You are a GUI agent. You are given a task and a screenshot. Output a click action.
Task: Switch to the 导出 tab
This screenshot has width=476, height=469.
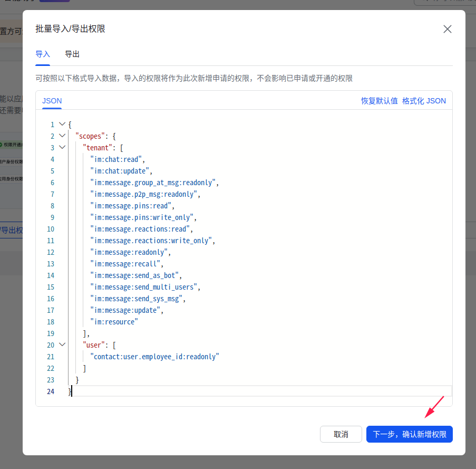click(x=72, y=54)
